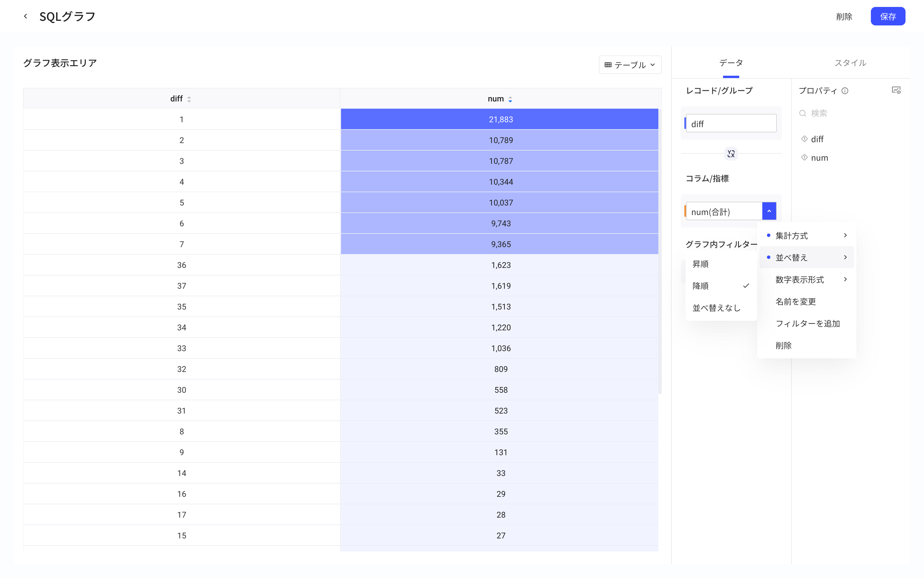Sort table by the num column arrows

pos(510,99)
